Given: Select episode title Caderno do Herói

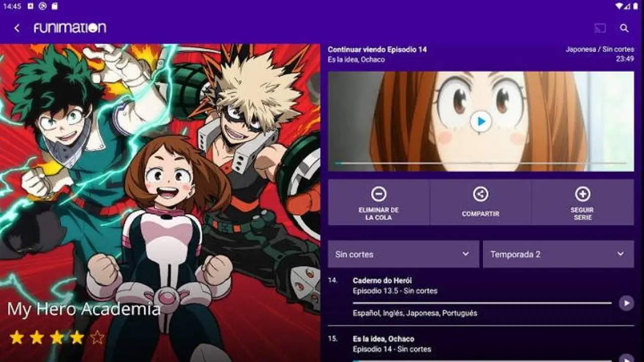Looking at the screenshot, I should tap(382, 281).
